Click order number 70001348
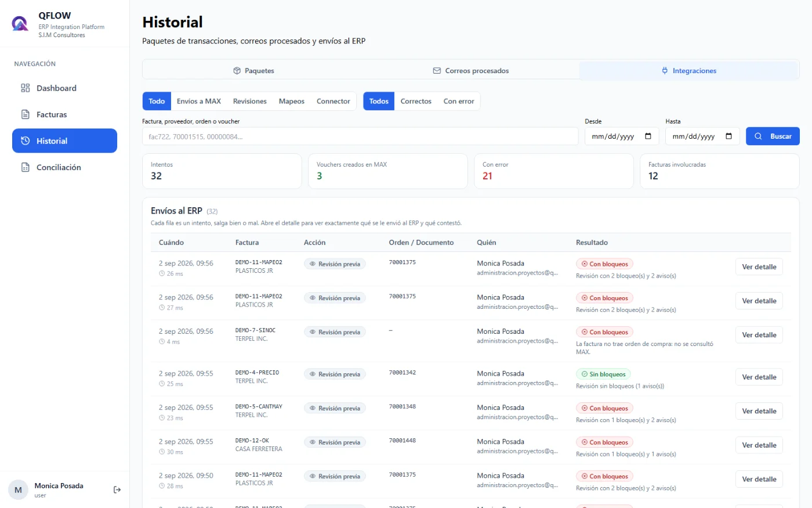The width and height of the screenshot is (812, 508). click(402, 406)
